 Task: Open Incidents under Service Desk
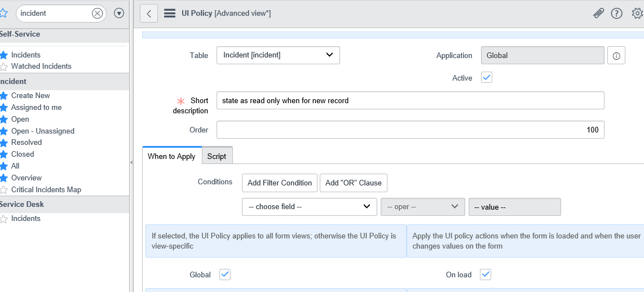26,219
